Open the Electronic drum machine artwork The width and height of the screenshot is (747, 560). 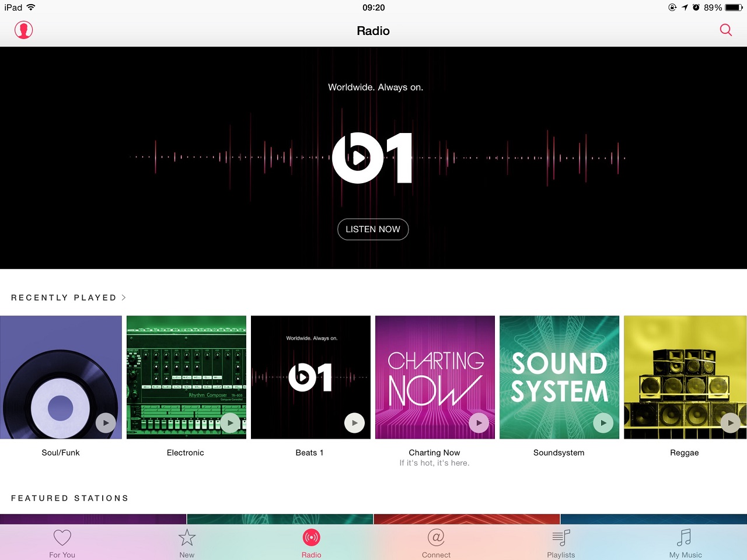pyautogui.click(x=186, y=377)
